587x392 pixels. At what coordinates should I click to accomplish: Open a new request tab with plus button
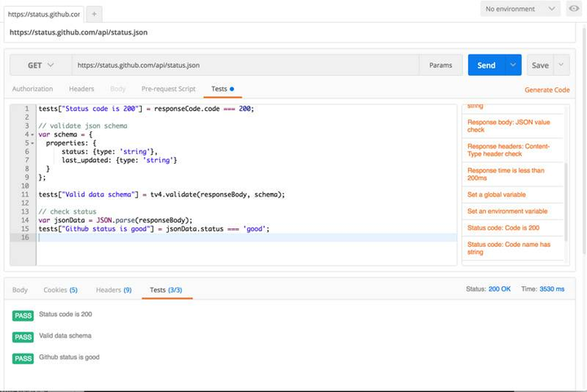point(94,14)
